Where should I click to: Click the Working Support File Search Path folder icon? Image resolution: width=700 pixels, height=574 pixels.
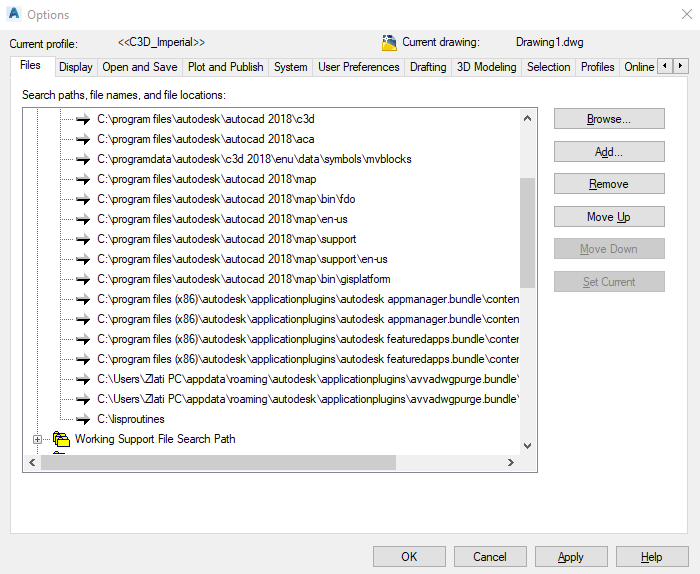tap(61, 439)
